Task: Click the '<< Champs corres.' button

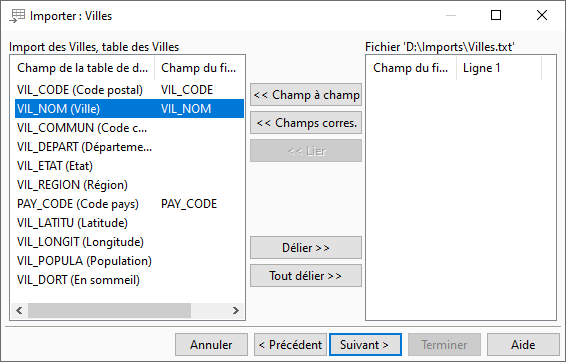Action: coord(306,123)
